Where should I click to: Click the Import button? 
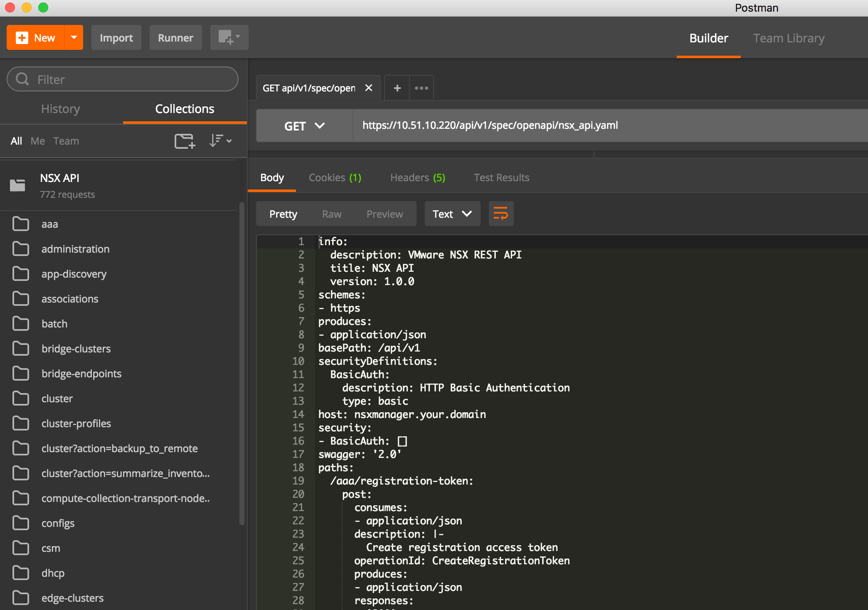116,38
